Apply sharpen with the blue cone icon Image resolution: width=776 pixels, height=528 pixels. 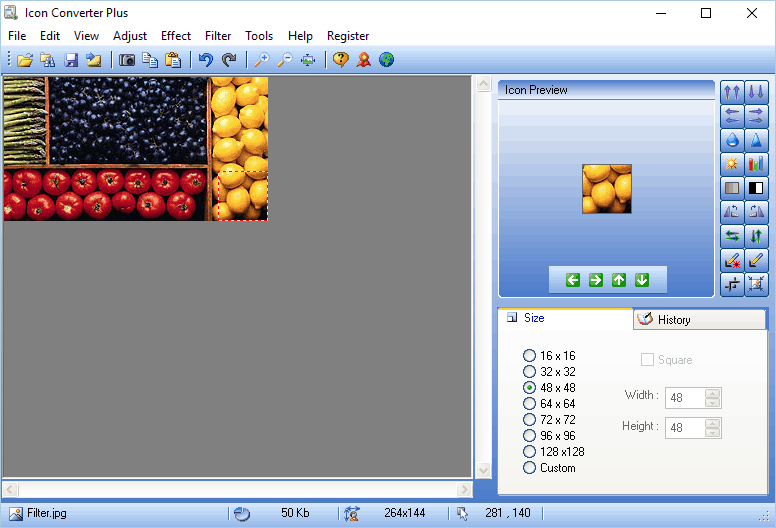[x=756, y=140]
